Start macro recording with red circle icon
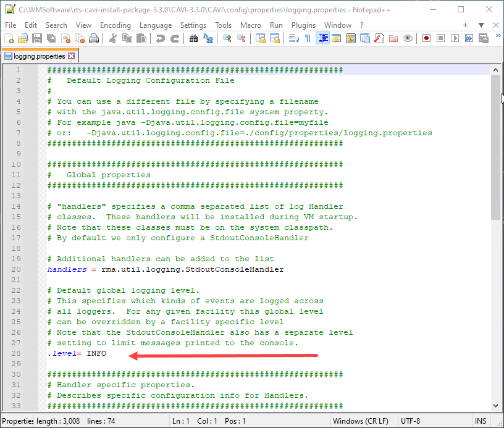This screenshot has width=504, height=428. (426, 38)
